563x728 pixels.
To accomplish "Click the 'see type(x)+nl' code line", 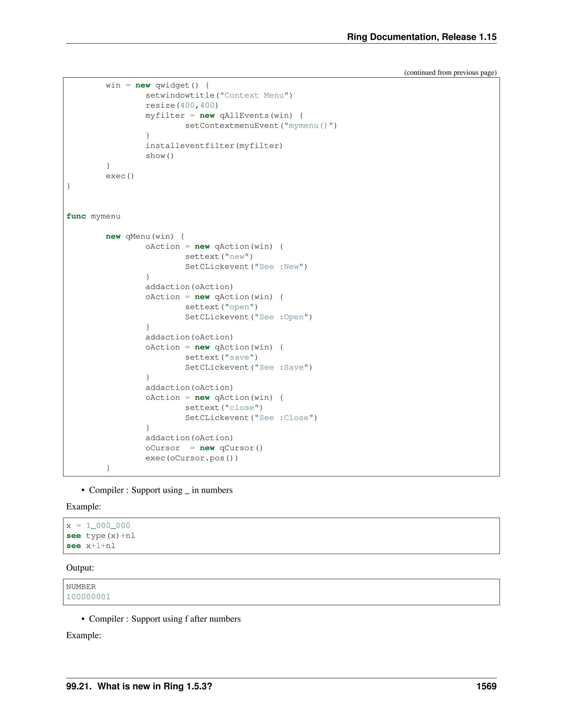I will (100, 536).
